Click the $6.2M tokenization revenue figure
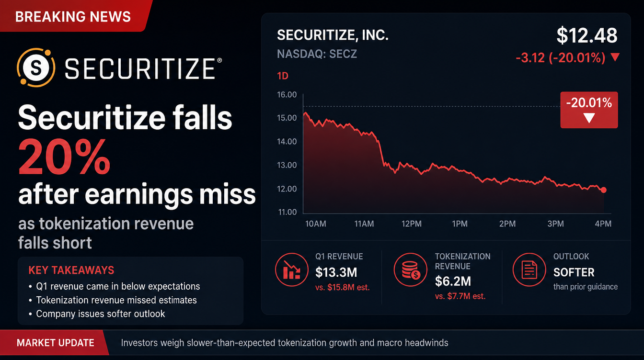644x360 pixels. pyautogui.click(x=453, y=281)
